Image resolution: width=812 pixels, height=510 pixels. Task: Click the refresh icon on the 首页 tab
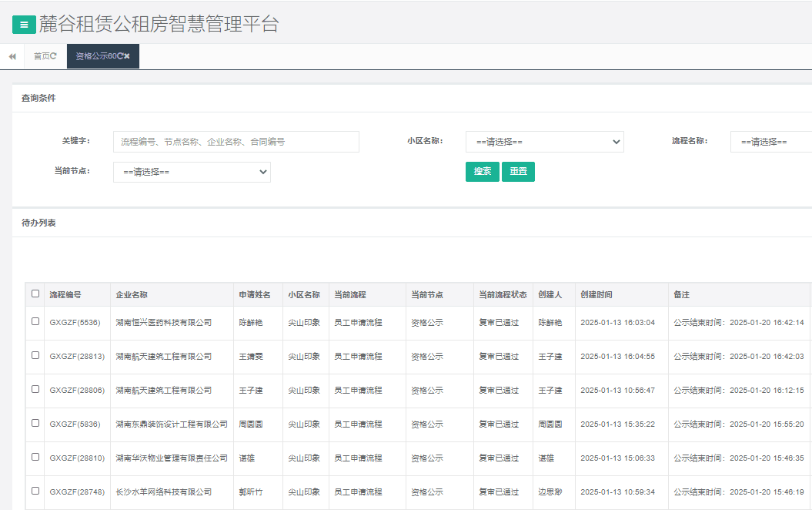pyautogui.click(x=54, y=55)
